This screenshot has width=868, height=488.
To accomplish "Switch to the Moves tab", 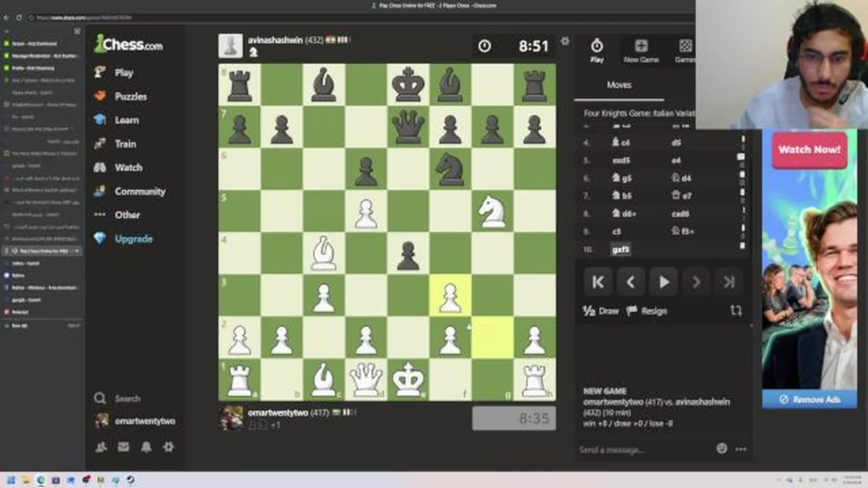I will pyautogui.click(x=619, y=85).
